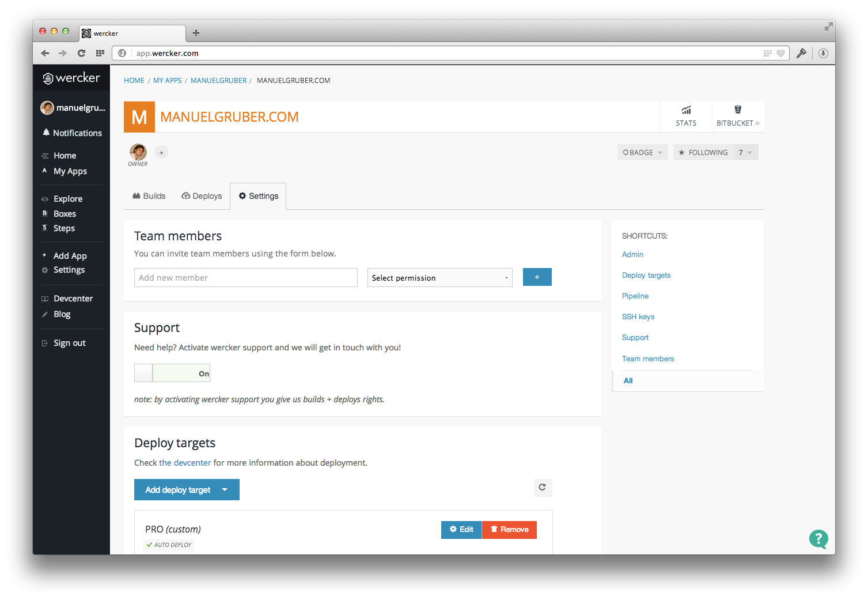Viewport: 868px width, 600px height.
Task: Expand the Add deploy target caret
Action: tap(225, 490)
